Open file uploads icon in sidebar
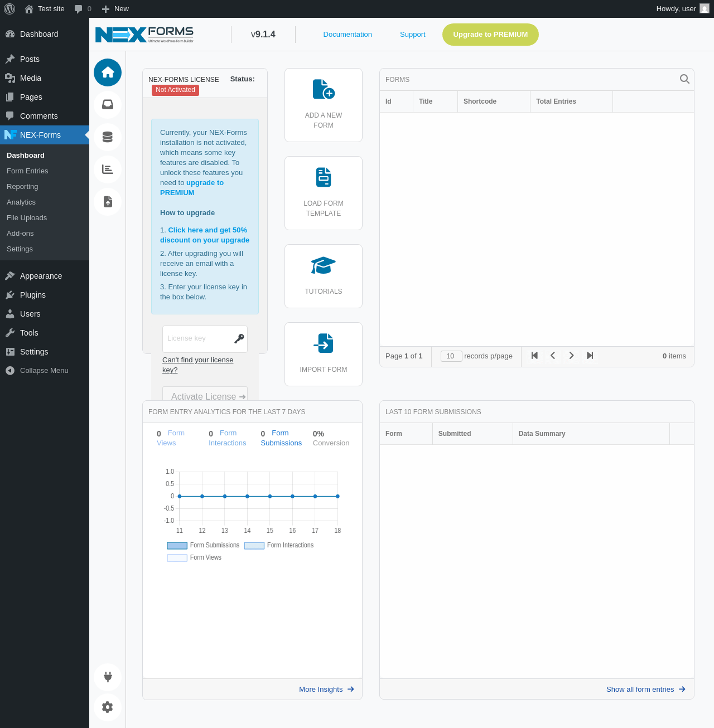 108,202
